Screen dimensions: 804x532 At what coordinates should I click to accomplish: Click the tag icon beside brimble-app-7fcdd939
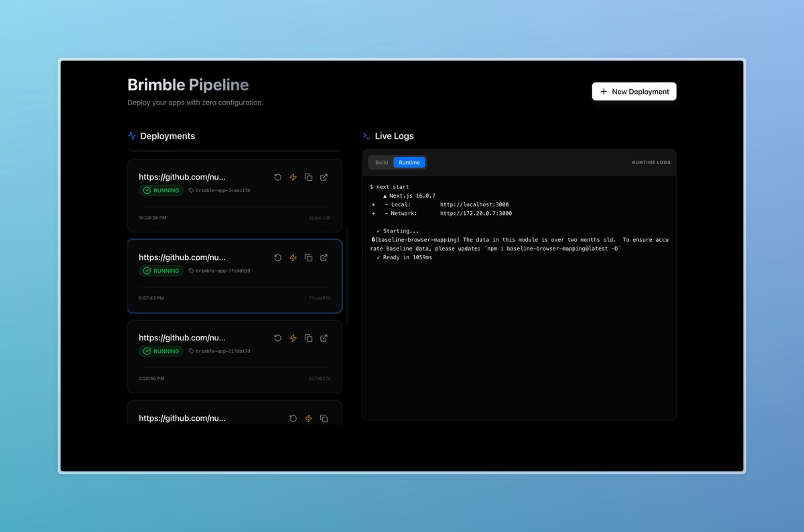pyautogui.click(x=191, y=271)
